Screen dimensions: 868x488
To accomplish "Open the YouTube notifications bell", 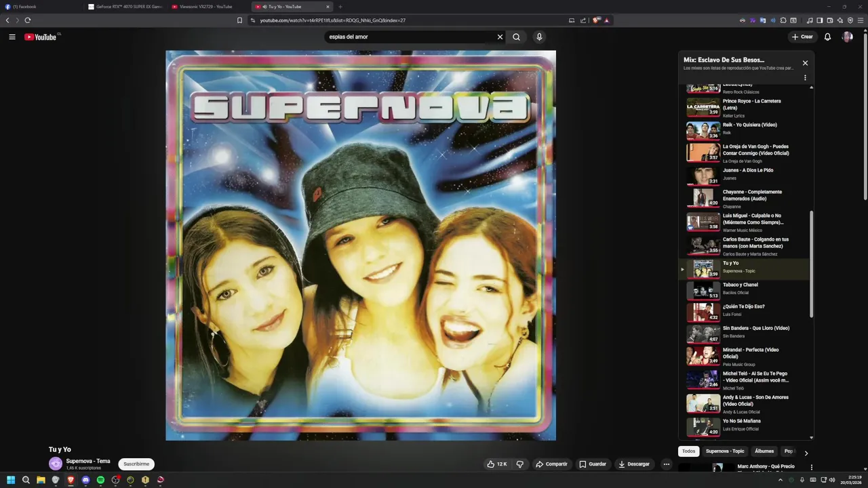I will (x=827, y=37).
